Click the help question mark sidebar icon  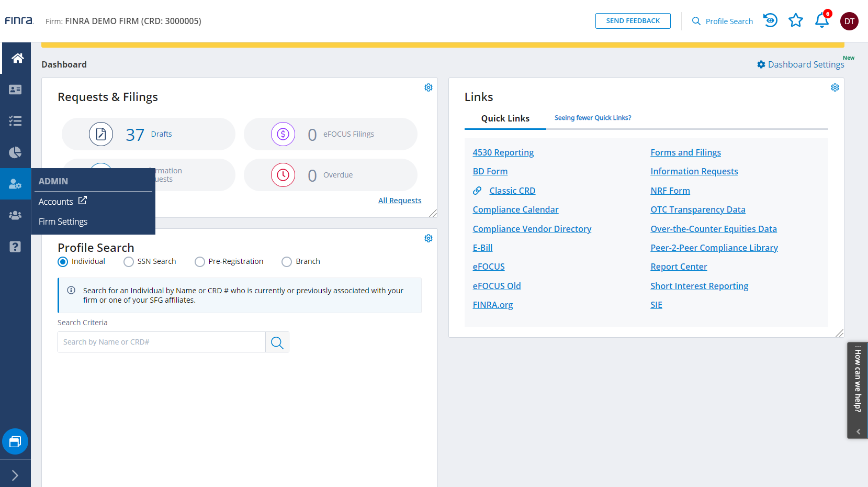coord(15,247)
